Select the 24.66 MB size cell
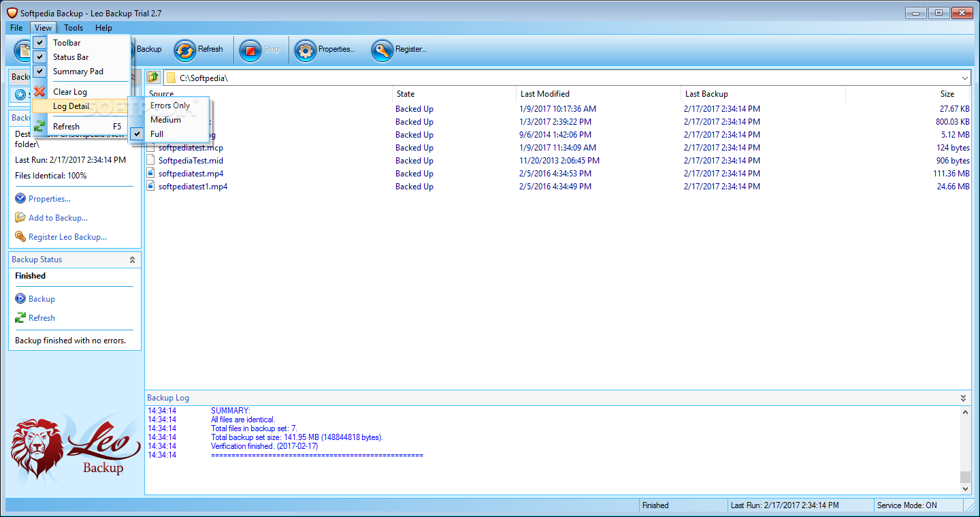Screen dimensions: 980x517 click(953, 187)
